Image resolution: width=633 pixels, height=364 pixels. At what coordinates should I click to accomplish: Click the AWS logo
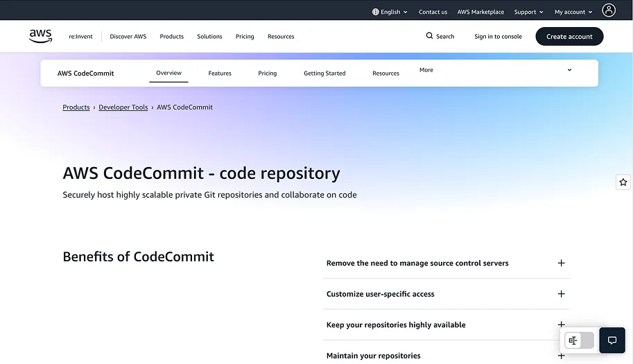tap(40, 36)
